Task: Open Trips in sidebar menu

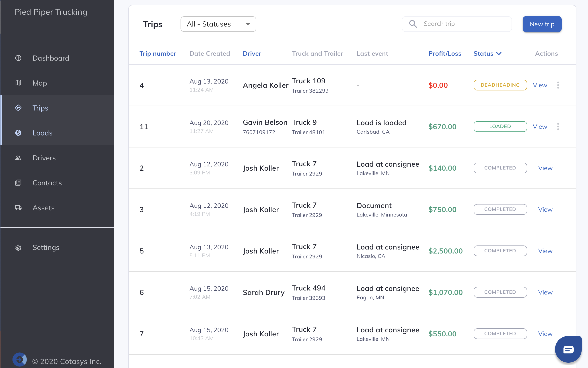Action: (x=40, y=108)
